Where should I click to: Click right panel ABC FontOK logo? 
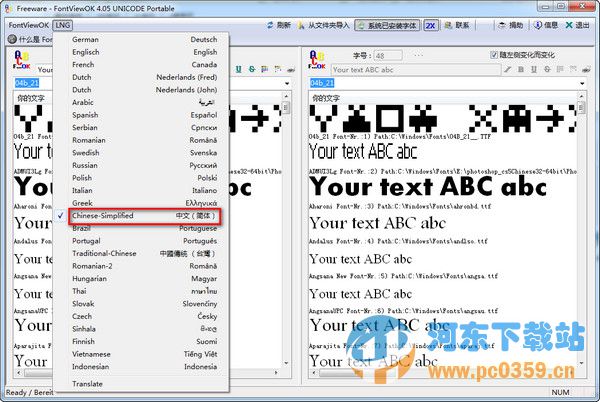point(317,60)
